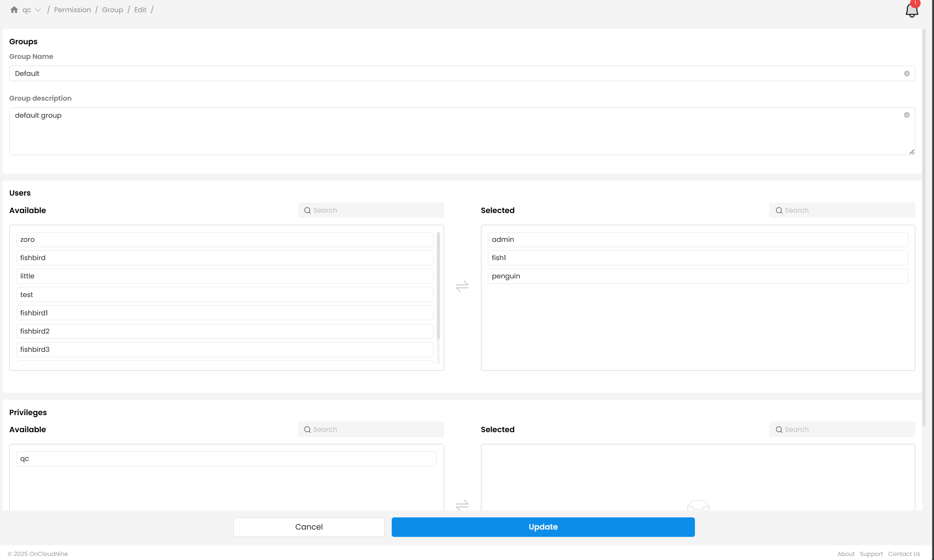934x560 pixels.
Task: Select user zoro from Available list
Action: [x=224, y=239]
